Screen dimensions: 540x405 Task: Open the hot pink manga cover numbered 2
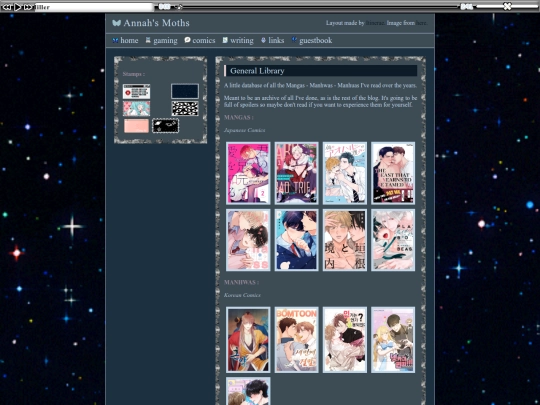248,173
